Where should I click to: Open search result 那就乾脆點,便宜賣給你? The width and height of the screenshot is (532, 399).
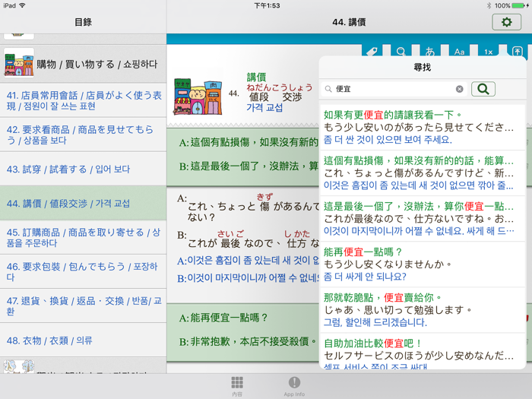422,309
